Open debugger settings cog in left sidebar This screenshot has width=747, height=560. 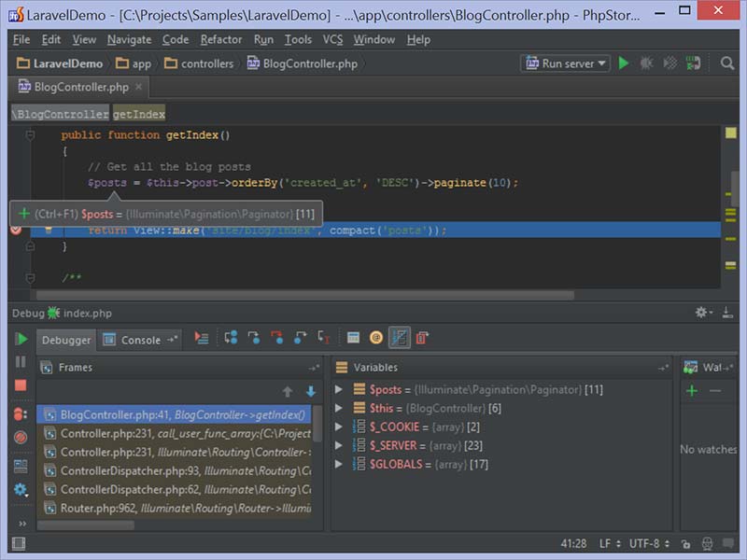pos(21,489)
